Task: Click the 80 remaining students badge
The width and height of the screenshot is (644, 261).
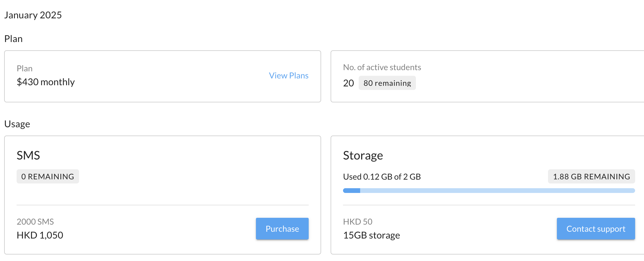Action: coord(387,83)
